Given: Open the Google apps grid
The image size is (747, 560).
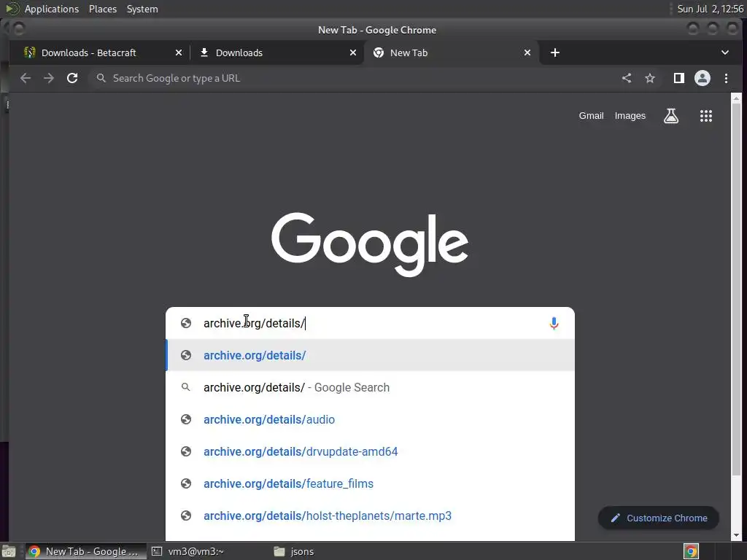Looking at the screenshot, I should [706, 116].
